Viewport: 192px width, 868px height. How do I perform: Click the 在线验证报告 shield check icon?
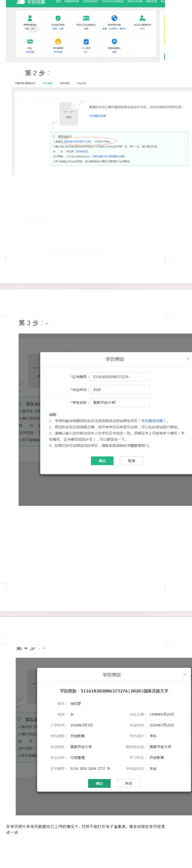pos(58,18)
